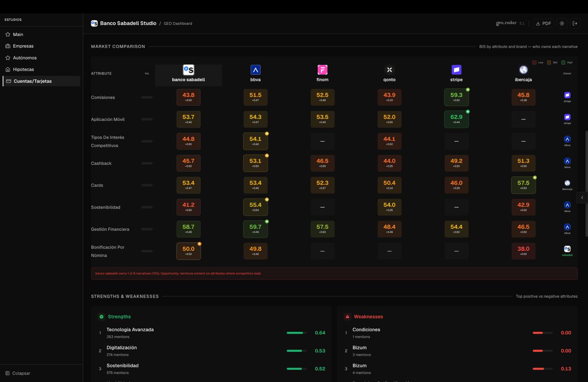Open the Hipotecas study

pyautogui.click(x=23, y=69)
